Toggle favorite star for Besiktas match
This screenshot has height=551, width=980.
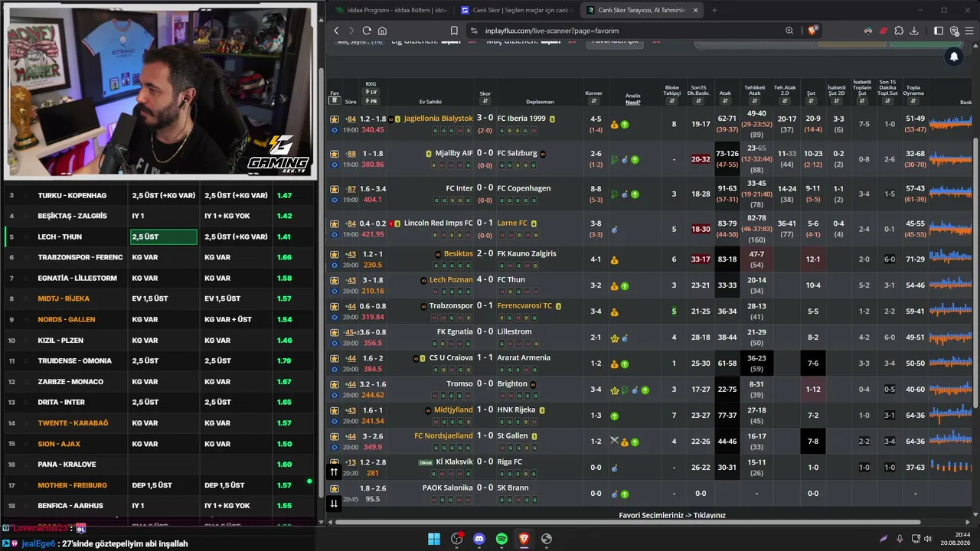point(335,254)
